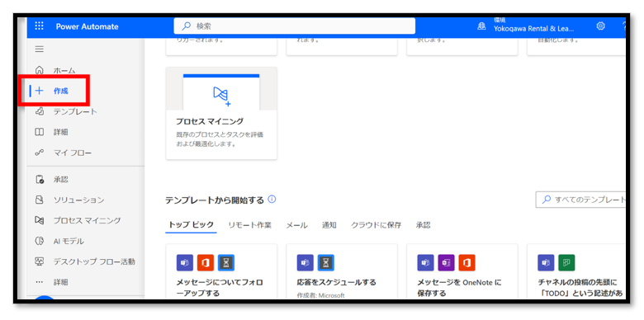This screenshot has width=644, height=320.
Task: Click timer icon in フォローアップ card
Action: pos(226,262)
